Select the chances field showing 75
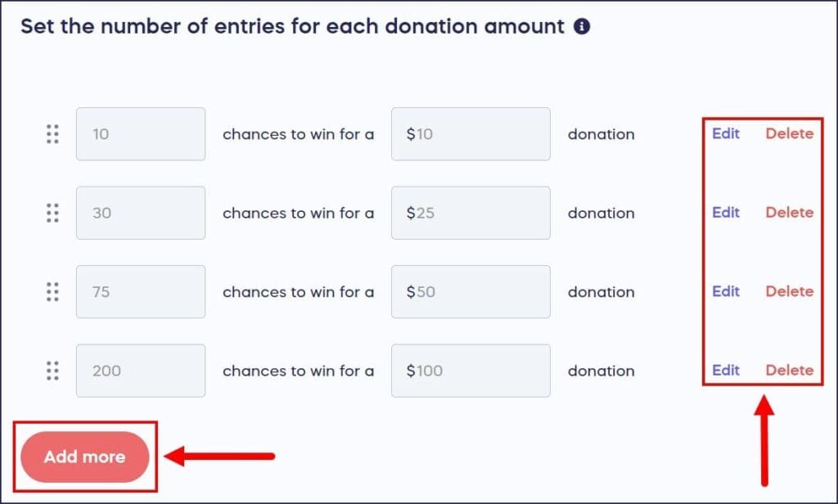838x504 pixels. (141, 291)
